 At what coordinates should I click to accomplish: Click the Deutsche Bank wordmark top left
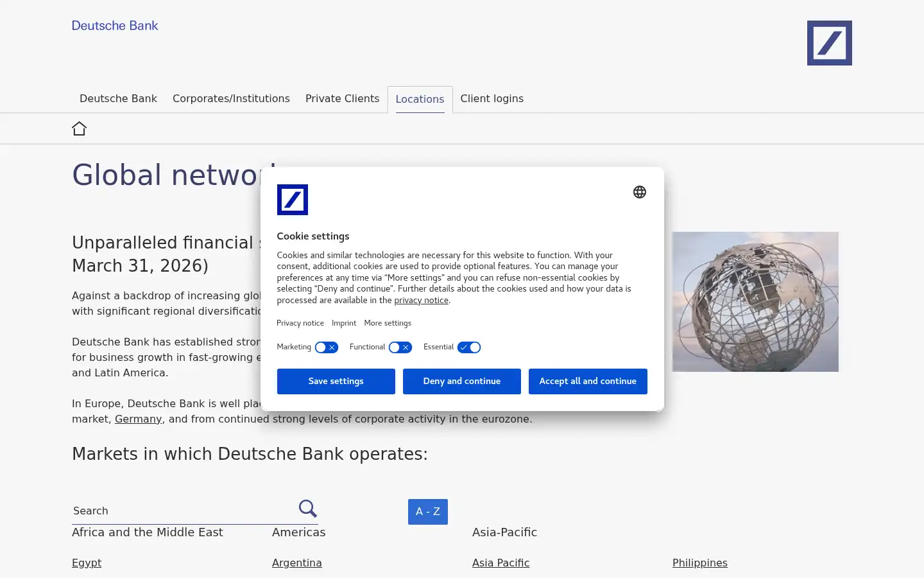[x=115, y=26]
